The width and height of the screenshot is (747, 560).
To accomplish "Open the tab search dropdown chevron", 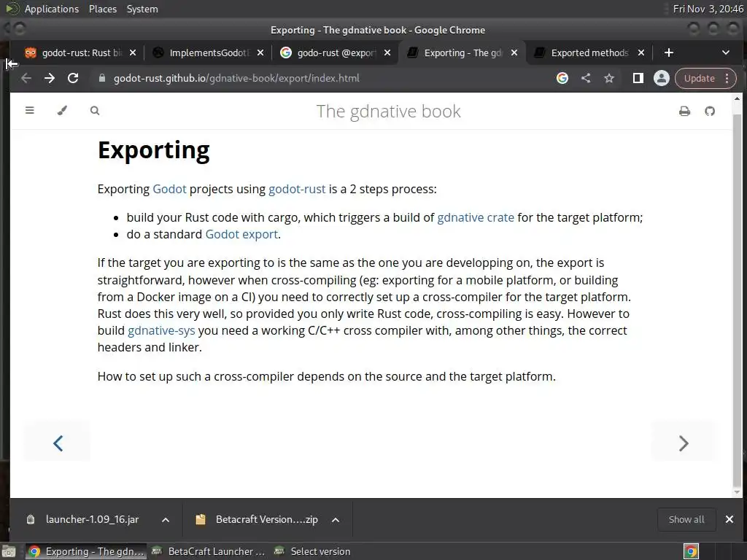I will (726, 52).
